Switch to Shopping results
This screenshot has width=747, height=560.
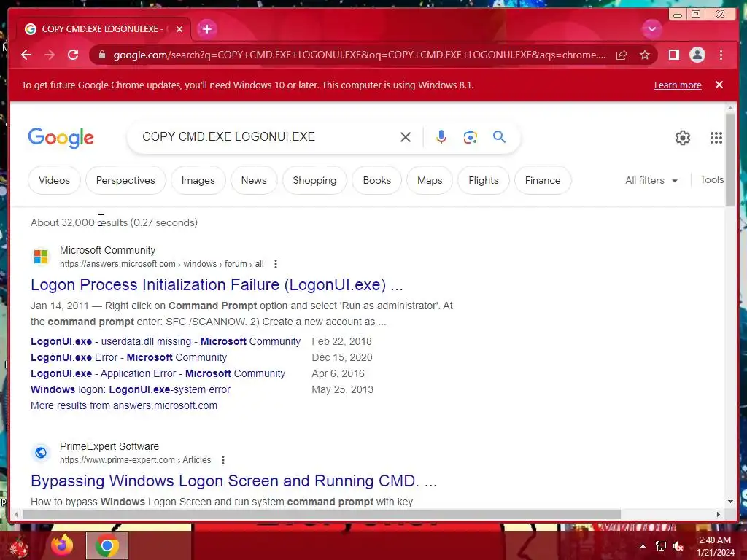pos(314,181)
